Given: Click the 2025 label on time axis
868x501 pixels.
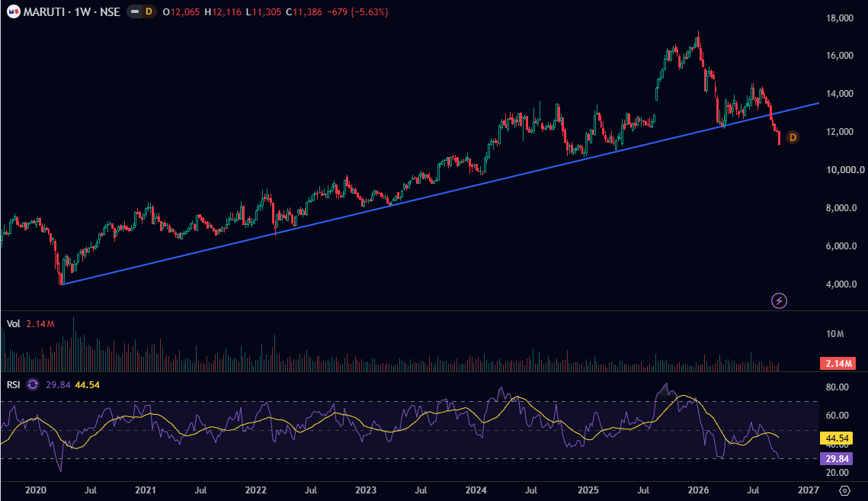Looking at the screenshot, I should coord(588,490).
